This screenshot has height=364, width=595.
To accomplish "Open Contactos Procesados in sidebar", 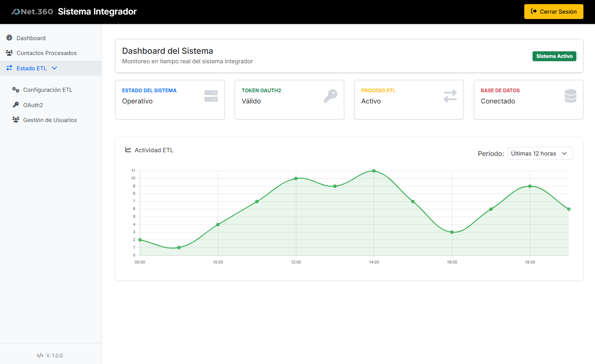I will (x=46, y=53).
